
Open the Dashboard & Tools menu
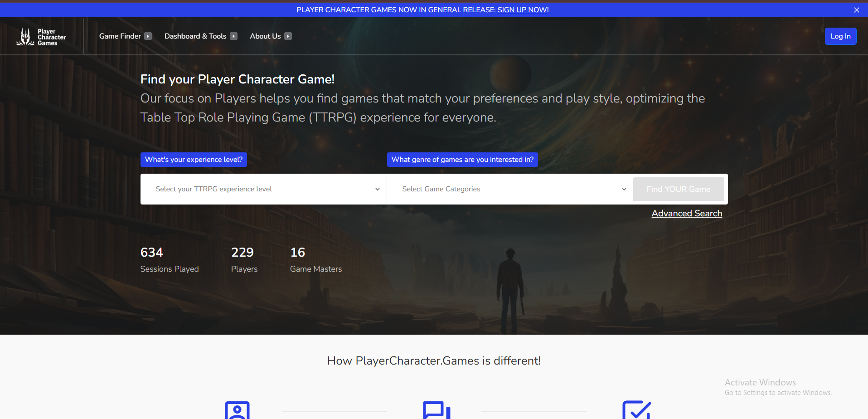coord(195,36)
